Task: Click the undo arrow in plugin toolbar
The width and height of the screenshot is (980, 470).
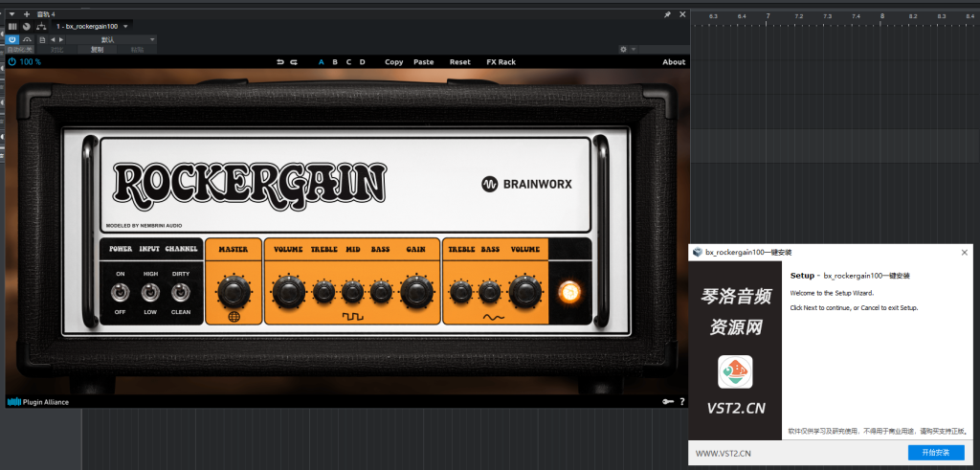Action: (x=280, y=62)
